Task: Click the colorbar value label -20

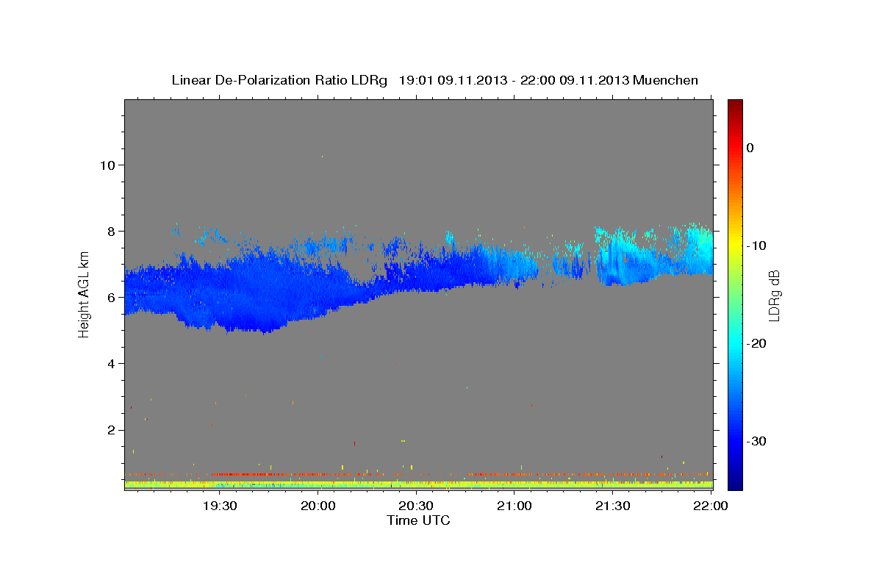Action: pos(757,343)
